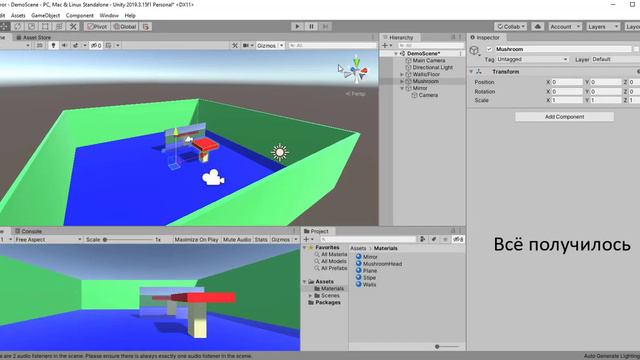The image size is (640, 360).
Task: Open the GameObject menu
Action: (x=45, y=16)
